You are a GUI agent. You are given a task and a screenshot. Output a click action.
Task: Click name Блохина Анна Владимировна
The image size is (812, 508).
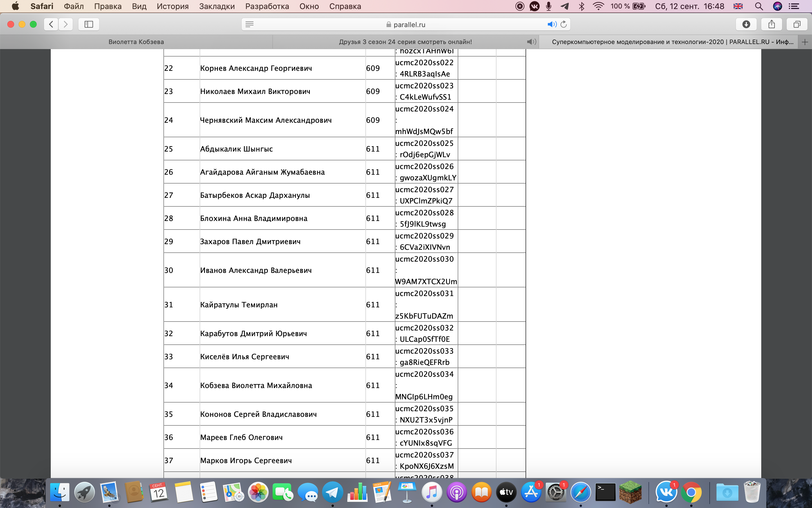(x=254, y=218)
